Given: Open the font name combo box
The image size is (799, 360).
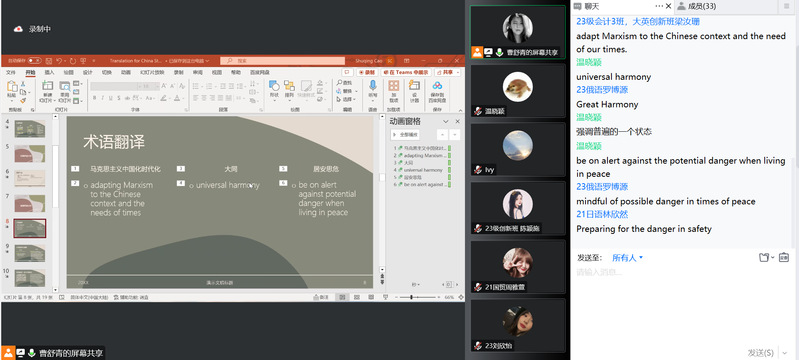Looking at the screenshot, I should pyautogui.click(x=114, y=86).
